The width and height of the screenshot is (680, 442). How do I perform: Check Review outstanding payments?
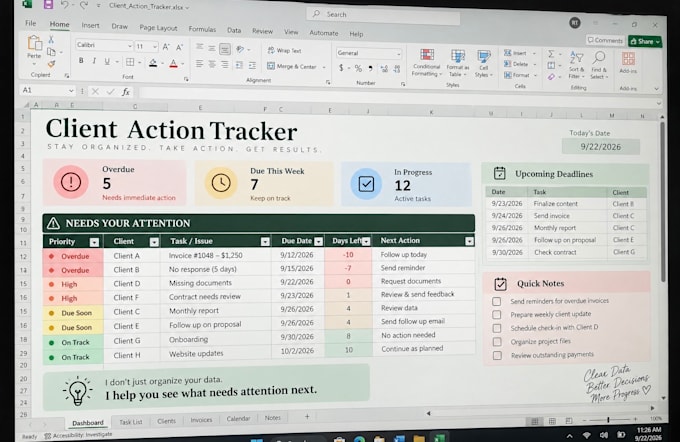[497, 356]
